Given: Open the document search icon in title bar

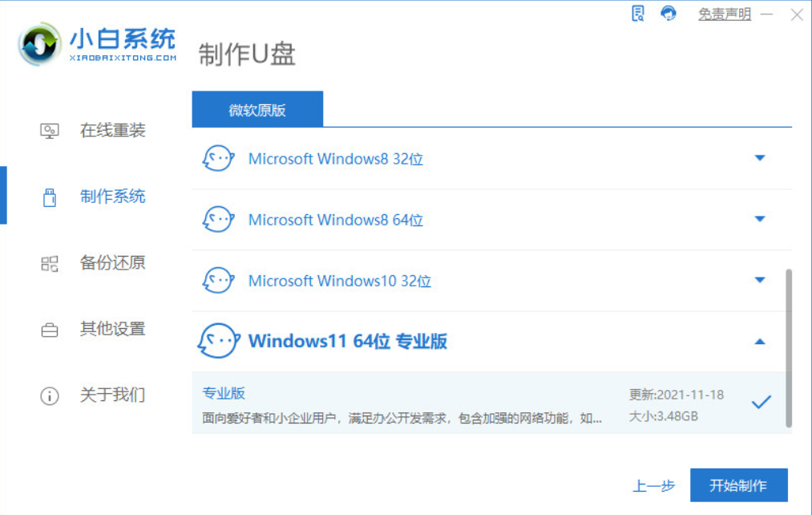Looking at the screenshot, I should click(x=638, y=14).
